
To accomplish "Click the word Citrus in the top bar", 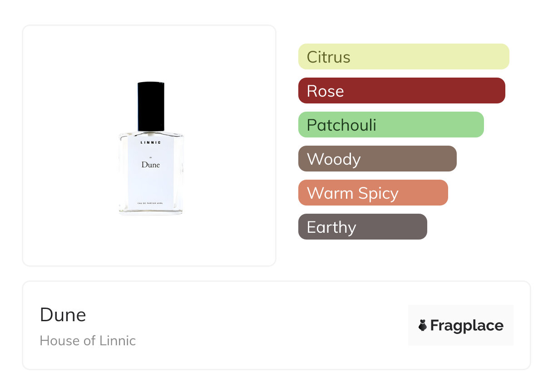I will click(329, 57).
